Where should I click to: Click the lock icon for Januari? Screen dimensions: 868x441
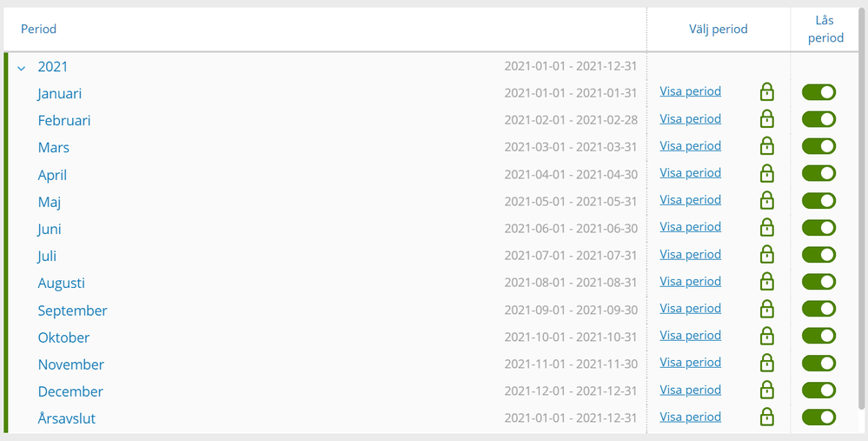coord(766,92)
